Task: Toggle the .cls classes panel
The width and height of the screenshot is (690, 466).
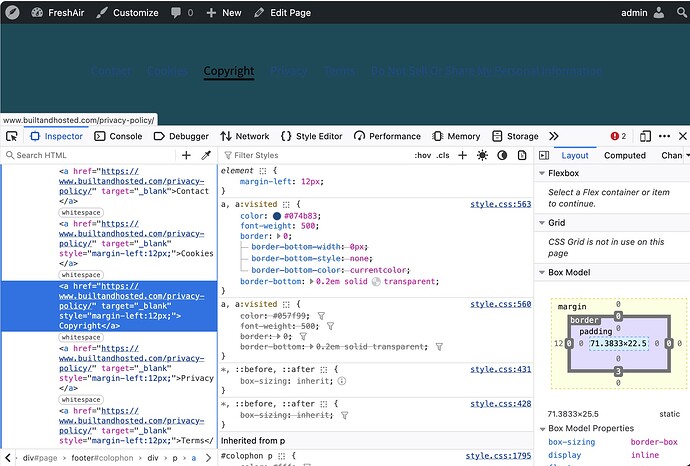Action: 443,155
